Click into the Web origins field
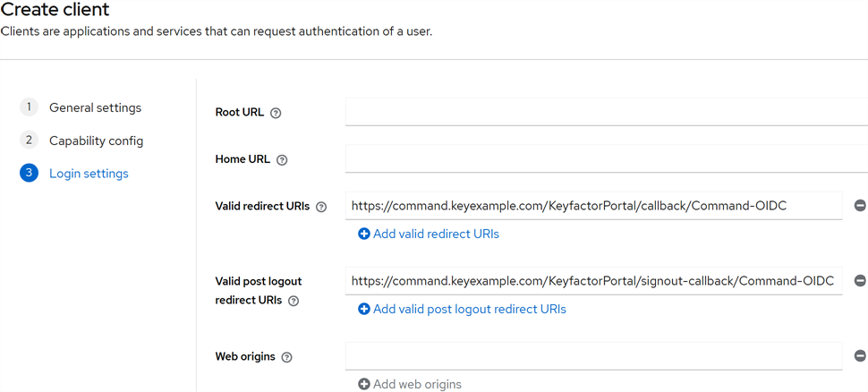The image size is (868, 392). click(x=594, y=356)
